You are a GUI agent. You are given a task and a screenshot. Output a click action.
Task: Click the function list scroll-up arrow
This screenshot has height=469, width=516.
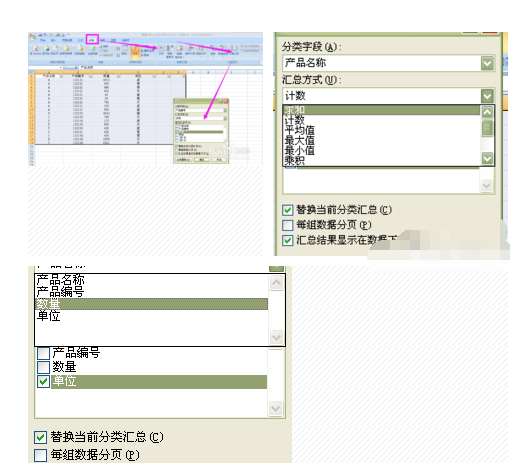pyautogui.click(x=487, y=112)
